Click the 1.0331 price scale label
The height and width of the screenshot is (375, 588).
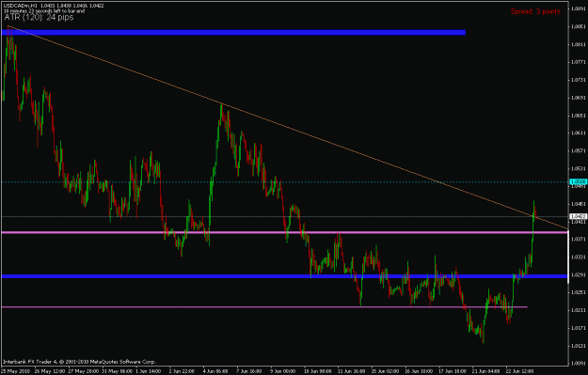[x=579, y=257]
